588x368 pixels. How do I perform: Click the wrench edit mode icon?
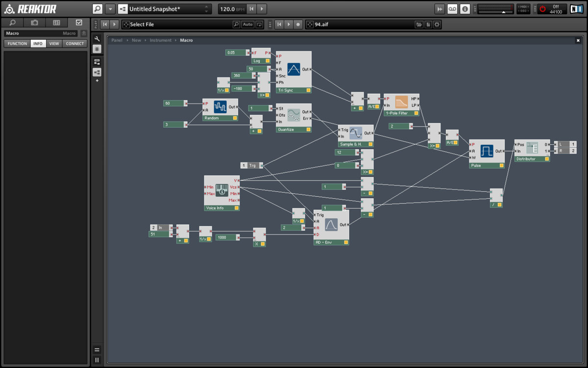point(97,39)
